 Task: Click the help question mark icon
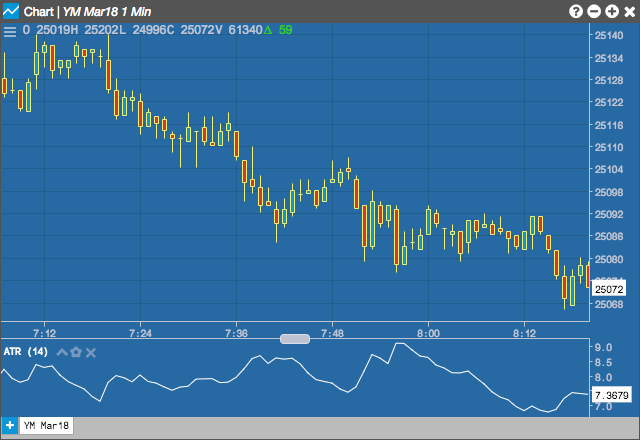click(576, 11)
